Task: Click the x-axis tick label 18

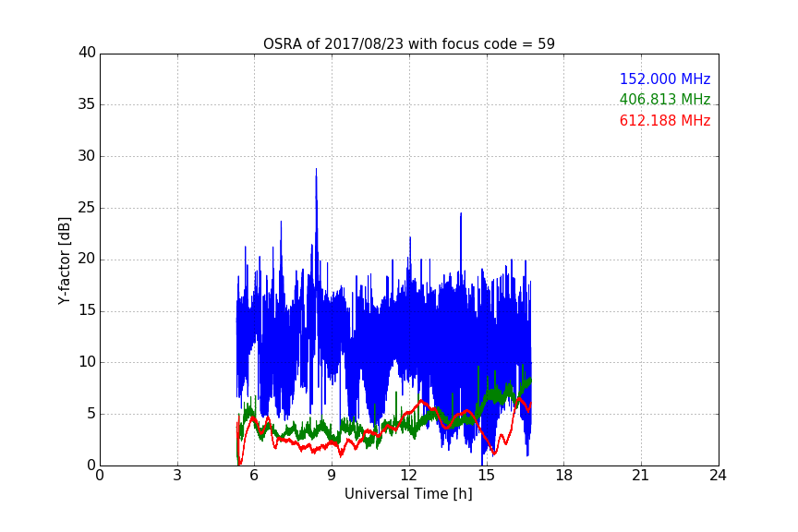Action: click(x=564, y=476)
